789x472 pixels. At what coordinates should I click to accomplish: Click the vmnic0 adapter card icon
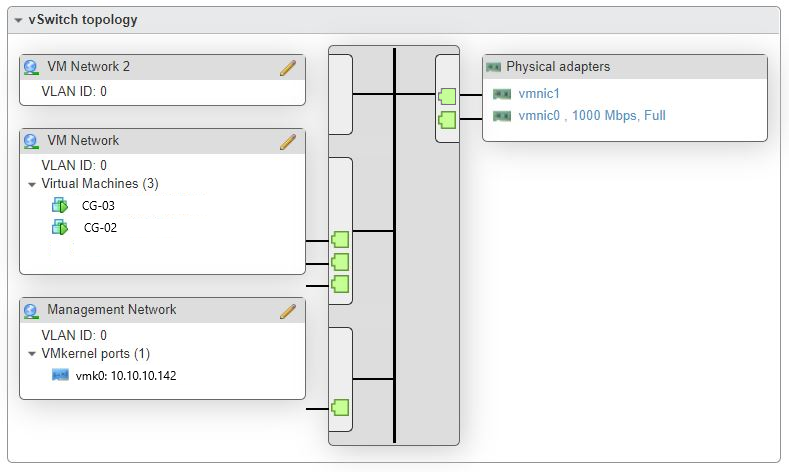502,116
